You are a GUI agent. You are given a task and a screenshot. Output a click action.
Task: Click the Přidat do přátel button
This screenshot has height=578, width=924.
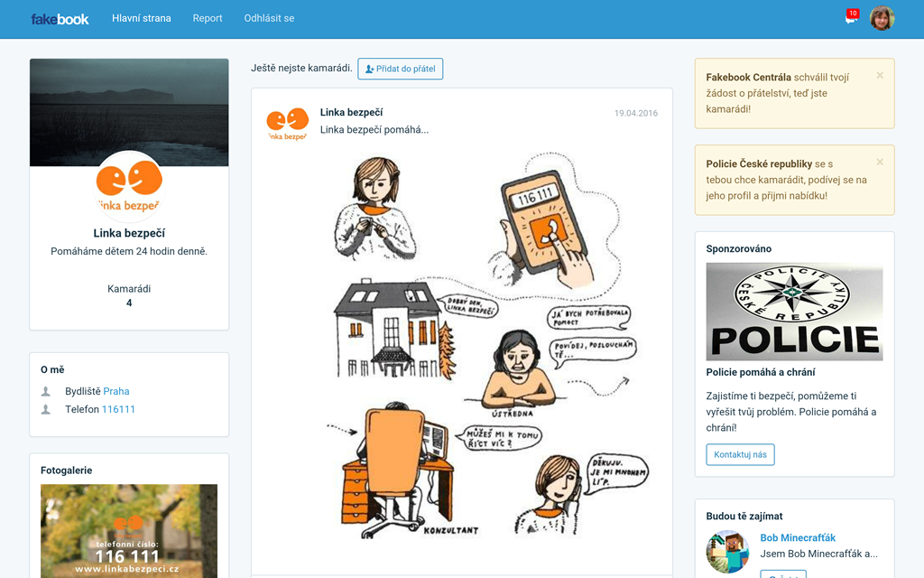click(x=400, y=69)
